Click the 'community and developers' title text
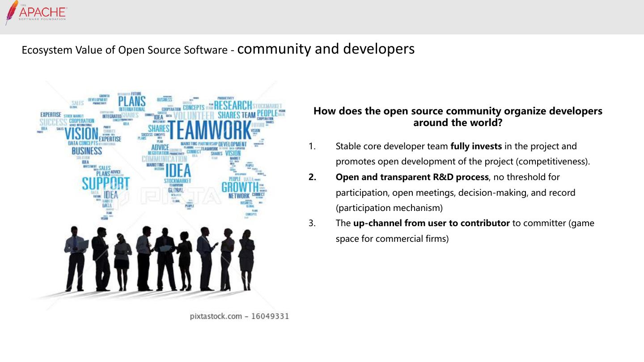The image size is (644, 362). [326, 49]
